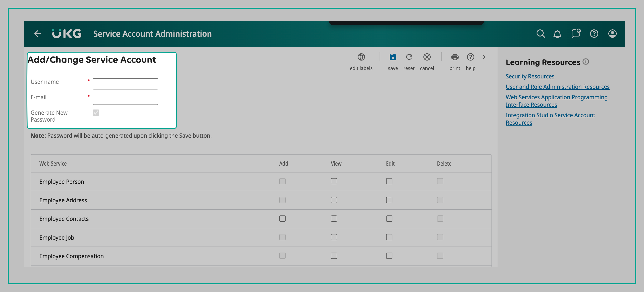Check View for Employee Person
644x292 pixels.
tap(334, 181)
